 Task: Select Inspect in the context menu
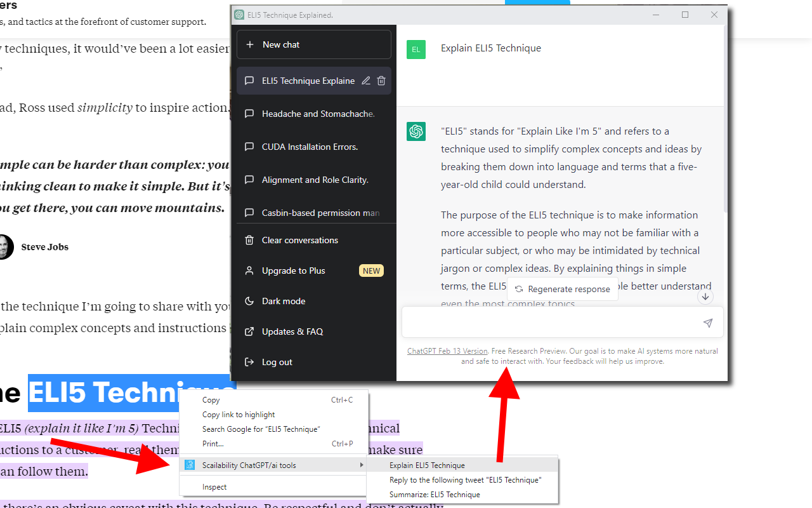coord(274,487)
